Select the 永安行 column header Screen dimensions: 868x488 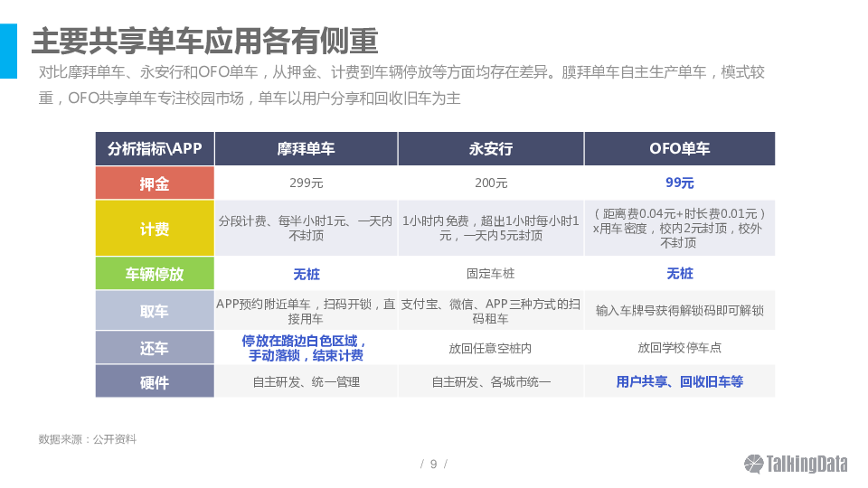pyautogui.click(x=491, y=149)
